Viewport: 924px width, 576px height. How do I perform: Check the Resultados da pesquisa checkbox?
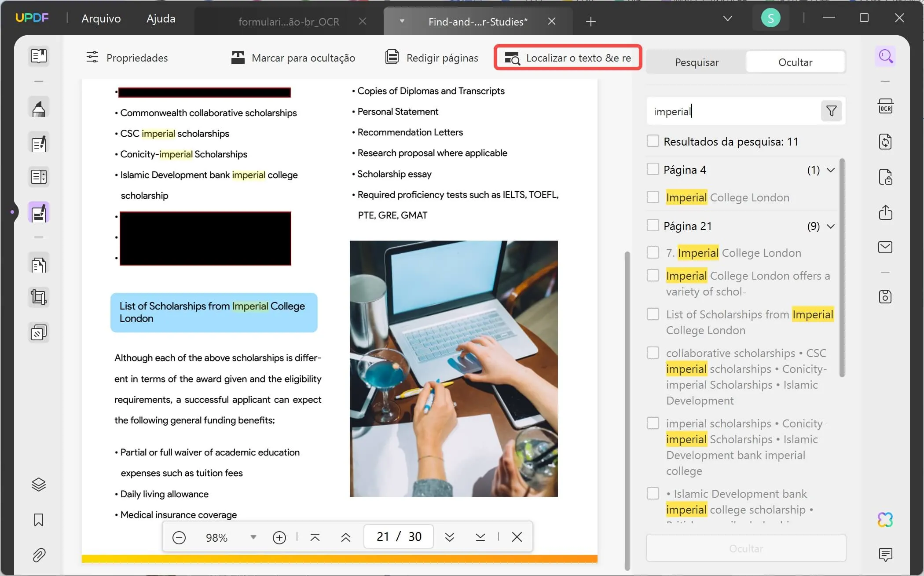[653, 141]
